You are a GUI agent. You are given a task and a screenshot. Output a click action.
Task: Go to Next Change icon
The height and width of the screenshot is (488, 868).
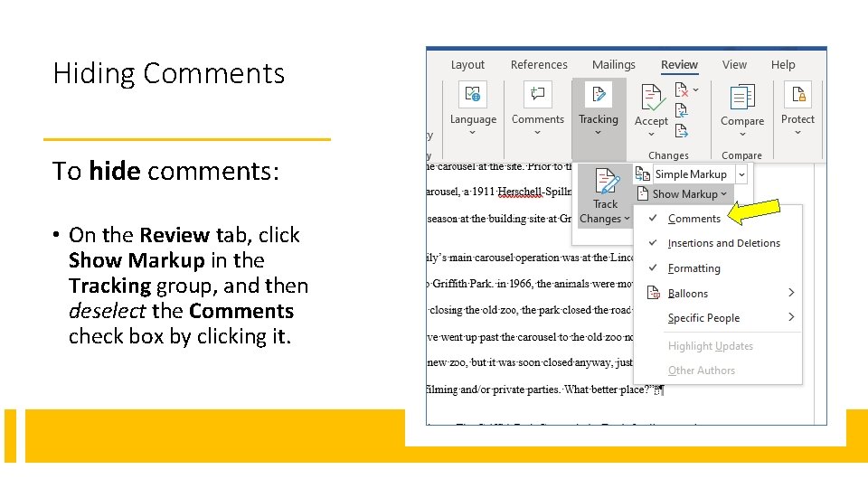(682, 131)
